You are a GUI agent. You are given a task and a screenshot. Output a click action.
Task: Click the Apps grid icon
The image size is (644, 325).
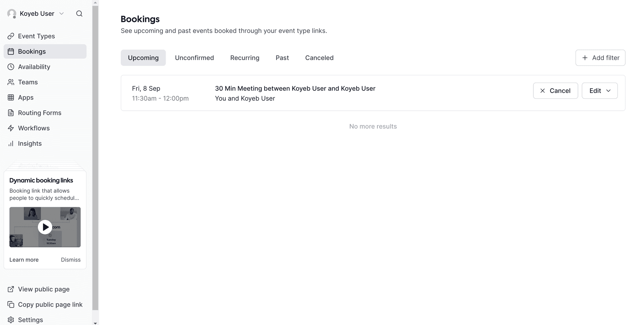point(11,97)
